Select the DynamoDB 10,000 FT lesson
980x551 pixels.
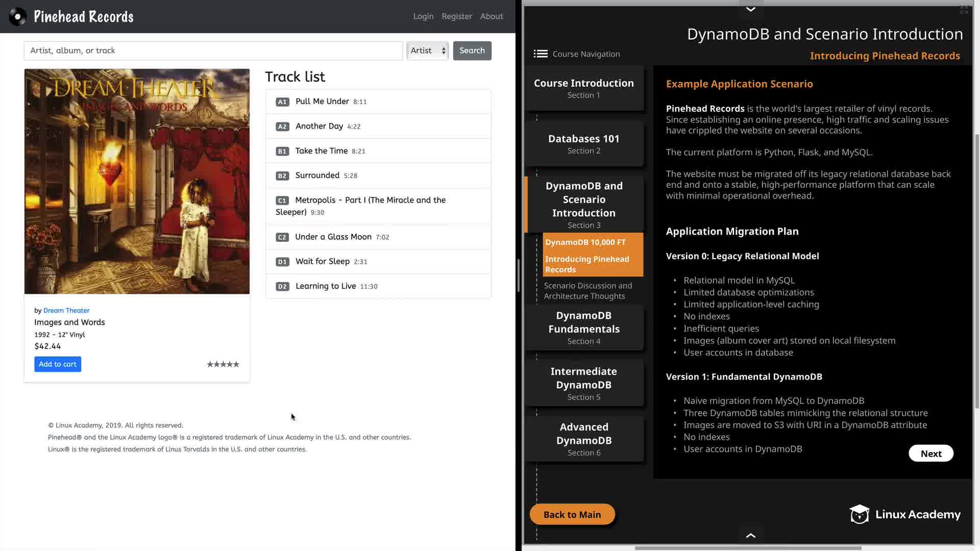[x=585, y=242]
